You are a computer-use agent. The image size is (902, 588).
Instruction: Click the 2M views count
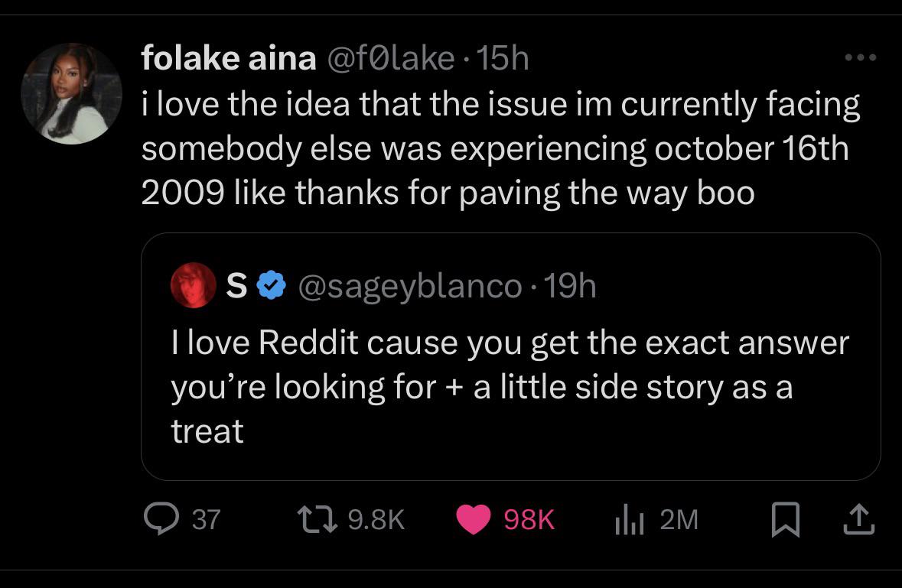coord(679,521)
